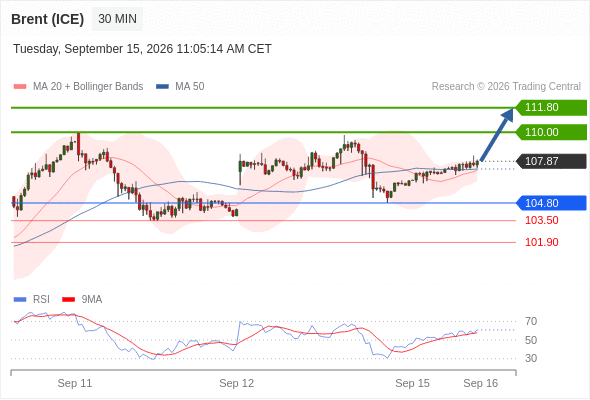Click the RSI 30 level label
This screenshot has width=590, height=400.
point(531,358)
